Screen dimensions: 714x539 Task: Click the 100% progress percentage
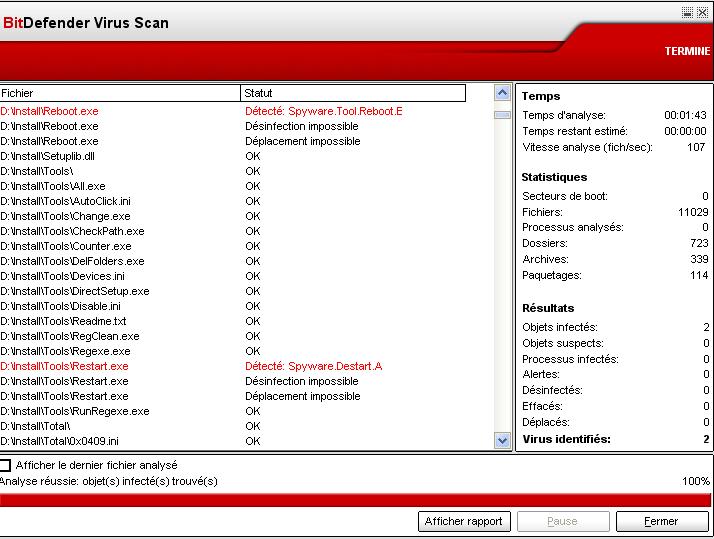tap(696, 482)
